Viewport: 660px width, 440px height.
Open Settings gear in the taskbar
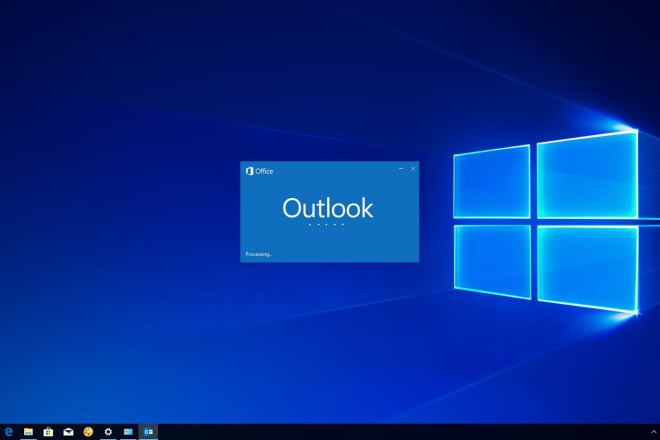point(108,432)
